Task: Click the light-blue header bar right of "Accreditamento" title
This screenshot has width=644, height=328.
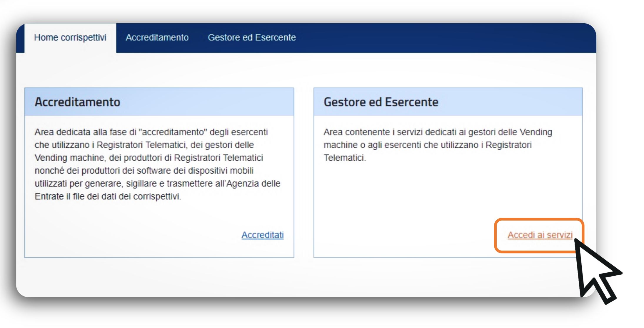Action: click(212, 102)
